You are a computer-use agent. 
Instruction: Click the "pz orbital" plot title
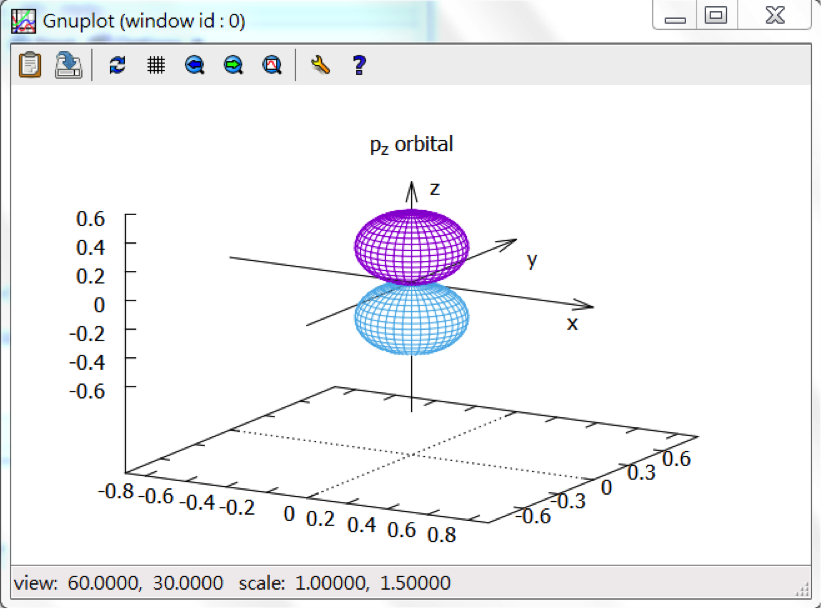411,145
